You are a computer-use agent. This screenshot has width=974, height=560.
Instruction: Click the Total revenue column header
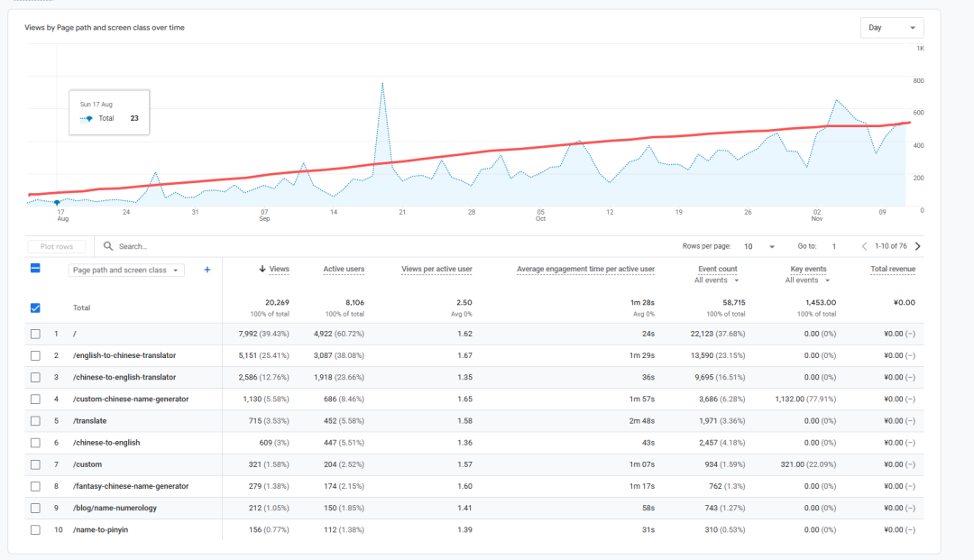(893, 269)
